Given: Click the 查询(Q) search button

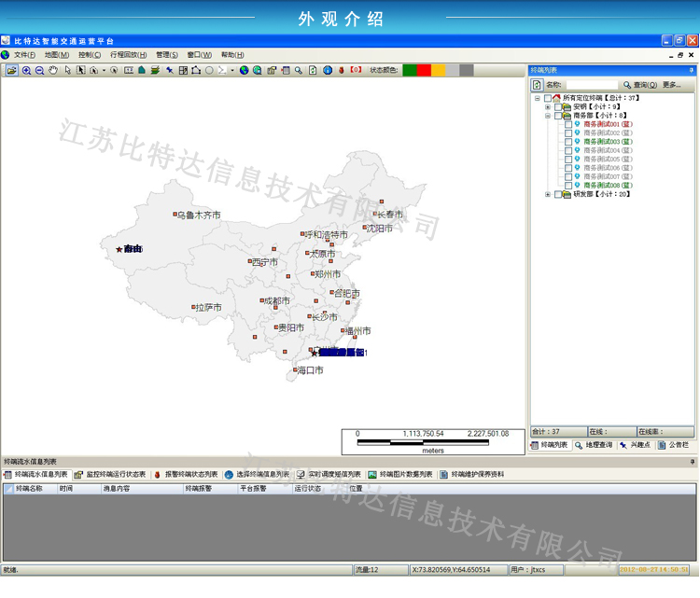Looking at the screenshot, I should coord(640,85).
